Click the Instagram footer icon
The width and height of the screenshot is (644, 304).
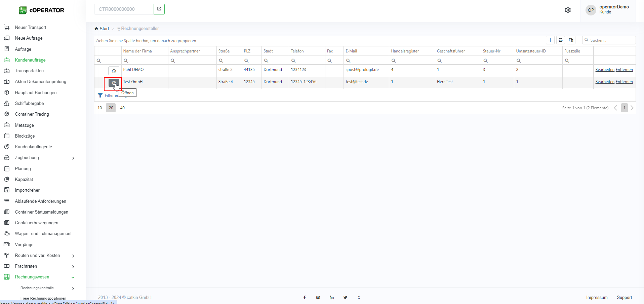click(x=318, y=298)
